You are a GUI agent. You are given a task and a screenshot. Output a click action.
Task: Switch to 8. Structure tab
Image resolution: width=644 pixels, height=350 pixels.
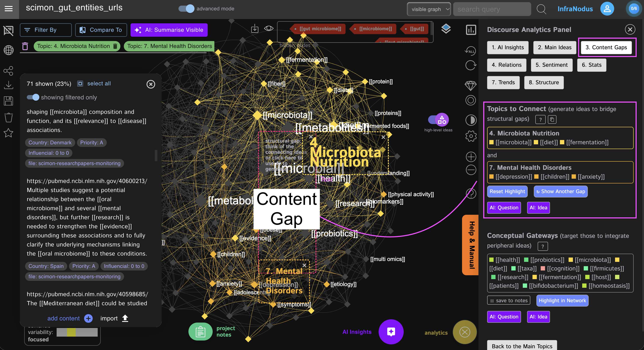click(x=544, y=83)
